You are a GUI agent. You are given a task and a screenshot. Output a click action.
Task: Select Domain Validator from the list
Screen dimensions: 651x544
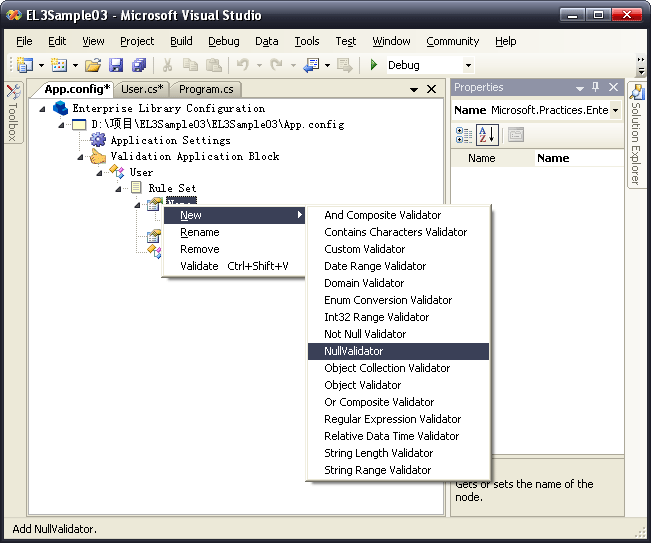(x=398, y=283)
